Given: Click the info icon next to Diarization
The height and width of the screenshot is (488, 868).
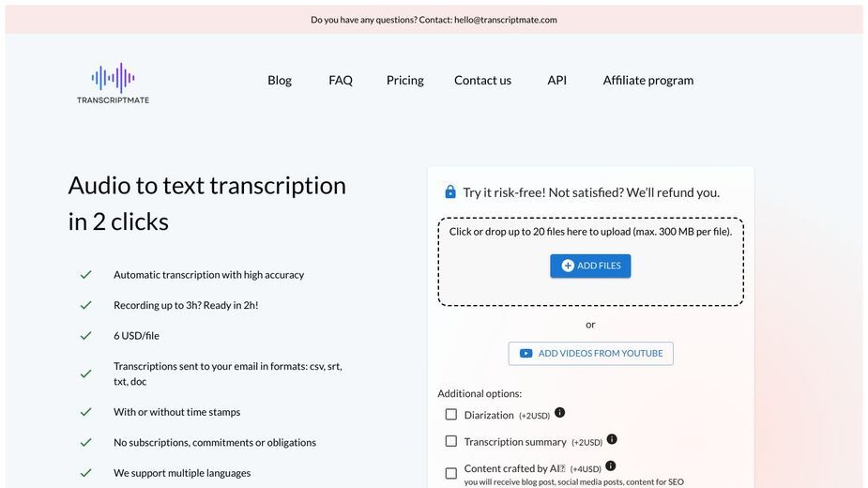Looking at the screenshot, I should (559, 413).
